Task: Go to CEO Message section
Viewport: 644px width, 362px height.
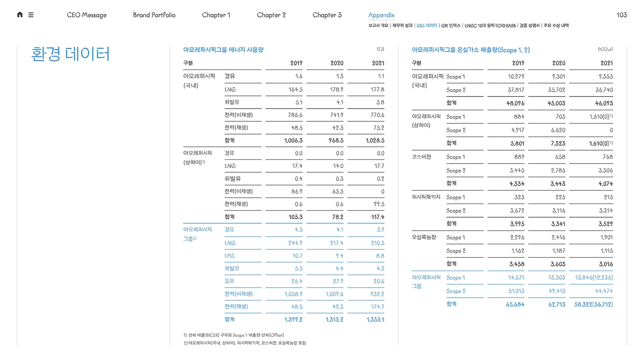Action: (x=86, y=15)
